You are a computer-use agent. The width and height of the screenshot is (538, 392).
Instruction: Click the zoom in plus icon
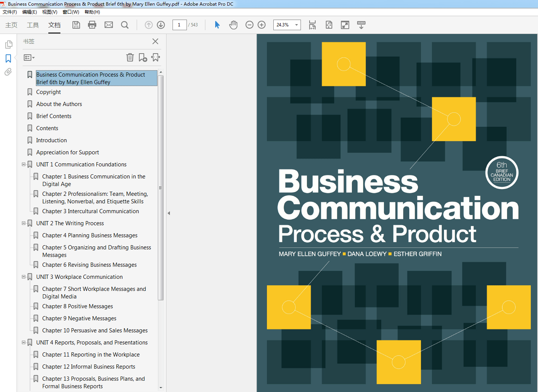point(262,25)
